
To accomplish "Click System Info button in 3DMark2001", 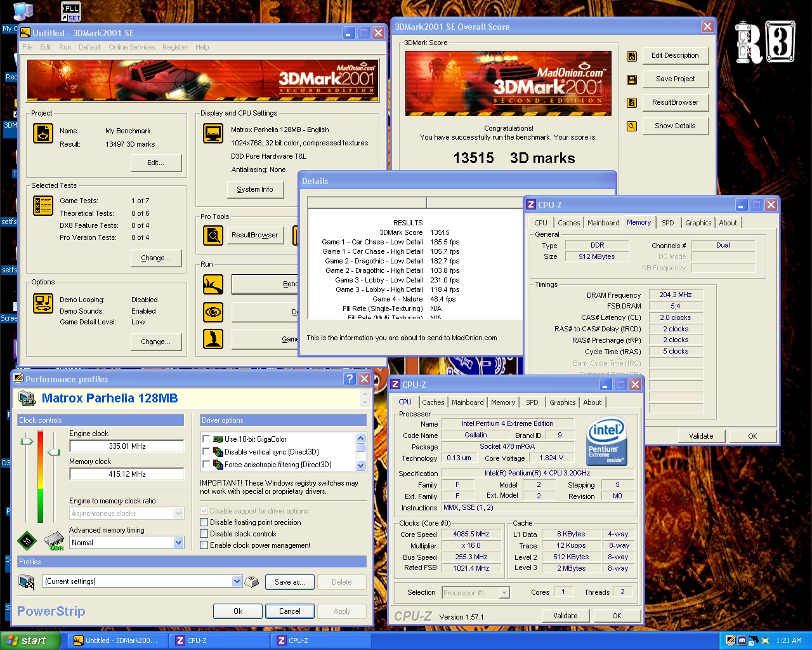I will (x=254, y=190).
